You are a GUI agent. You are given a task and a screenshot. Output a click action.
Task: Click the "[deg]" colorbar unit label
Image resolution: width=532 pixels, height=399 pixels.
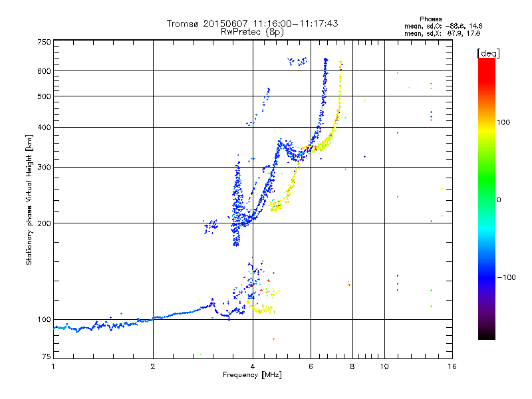(x=488, y=54)
